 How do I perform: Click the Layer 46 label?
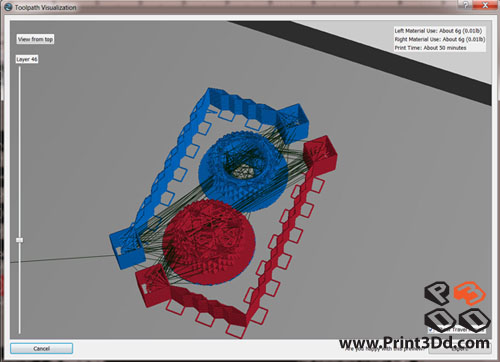(27, 59)
